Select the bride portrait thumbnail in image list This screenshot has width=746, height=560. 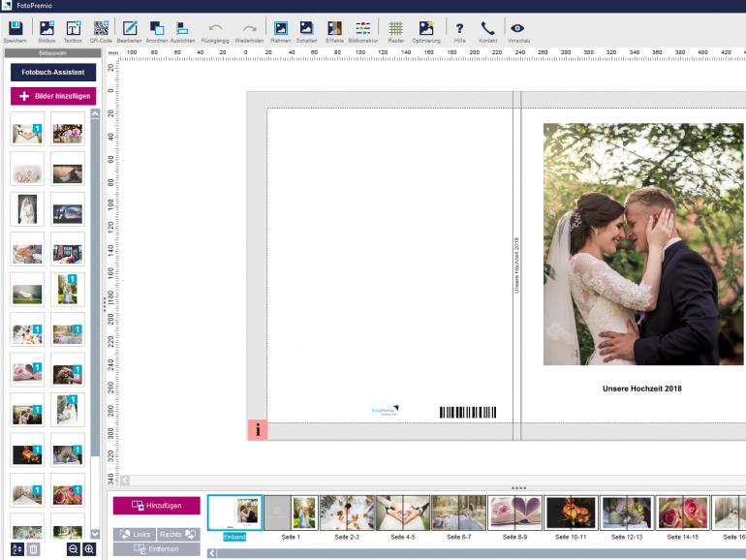pyautogui.click(x=27, y=209)
